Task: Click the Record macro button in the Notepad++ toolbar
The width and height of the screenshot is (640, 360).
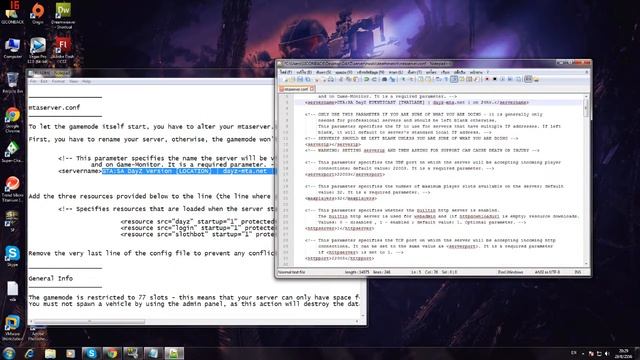Action: pyautogui.click(x=487, y=80)
